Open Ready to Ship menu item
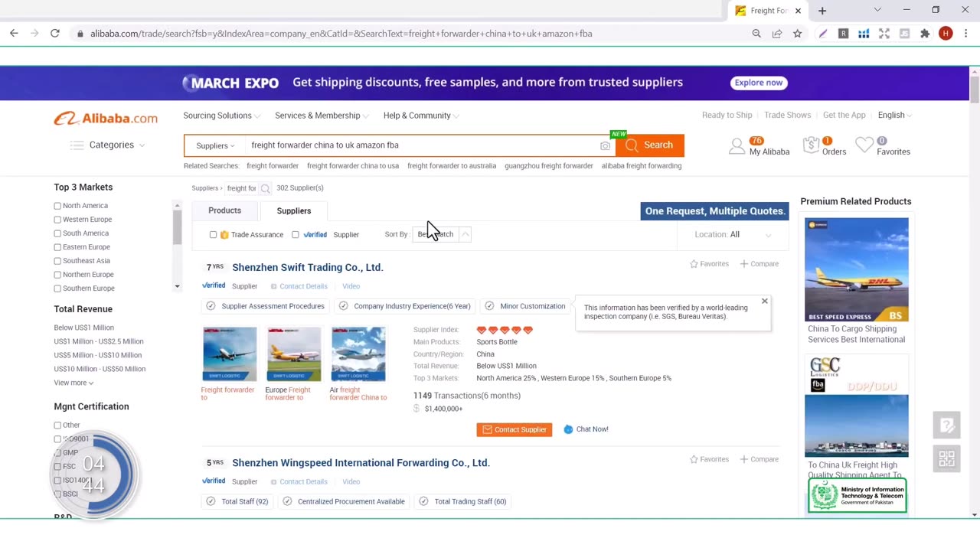Viewport: 980px width, 551px height. 727,116
